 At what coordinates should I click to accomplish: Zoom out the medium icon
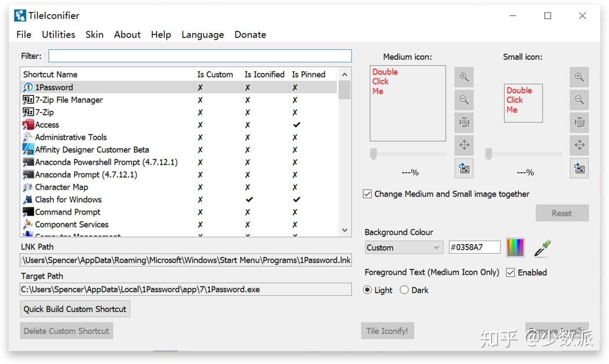point(464,100)
